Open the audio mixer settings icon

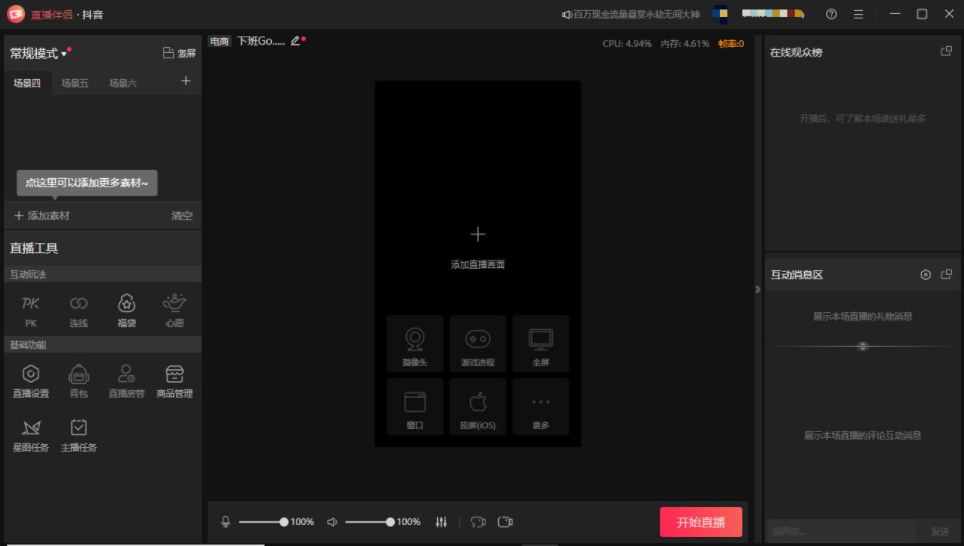pos(442,522)
